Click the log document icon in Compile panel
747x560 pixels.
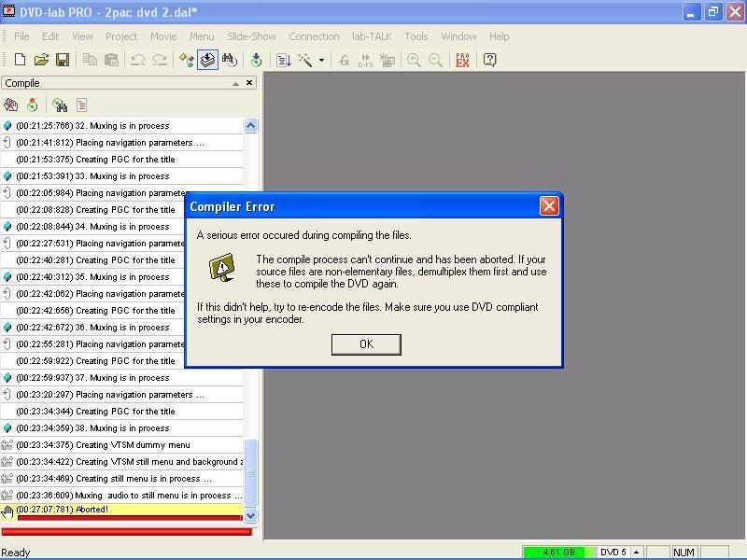tap(82, 105)
